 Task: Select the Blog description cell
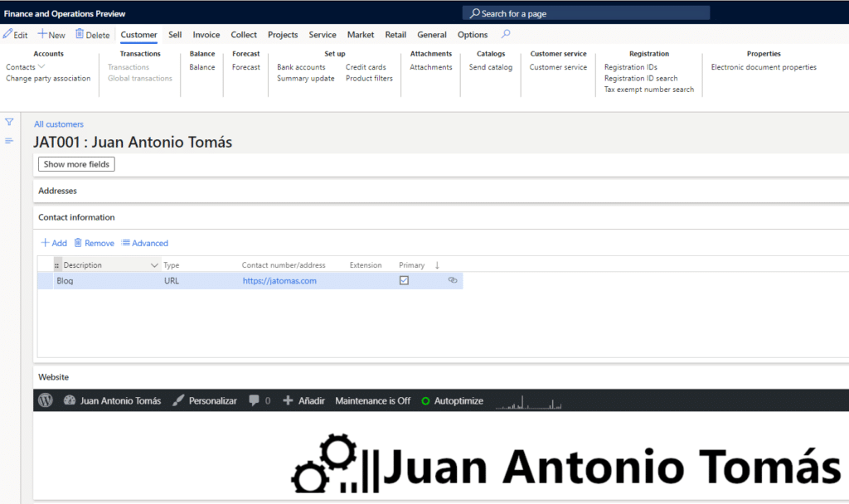107,280
